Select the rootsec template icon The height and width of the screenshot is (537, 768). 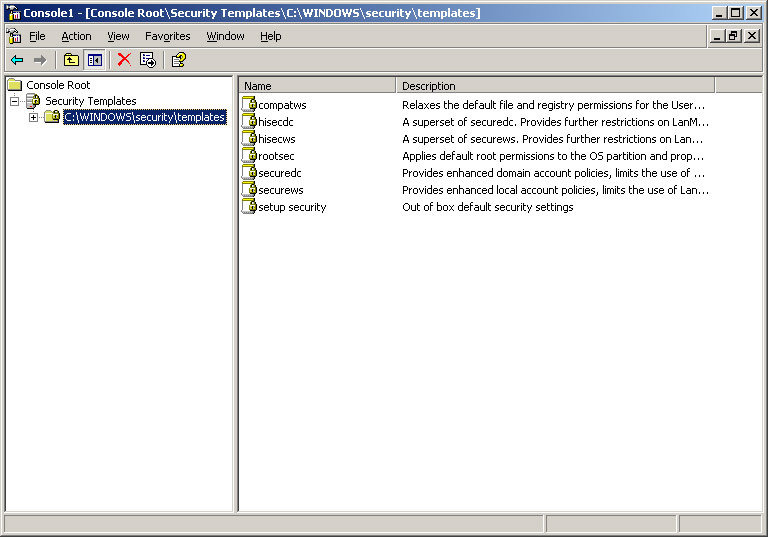[x=249, y=155]
